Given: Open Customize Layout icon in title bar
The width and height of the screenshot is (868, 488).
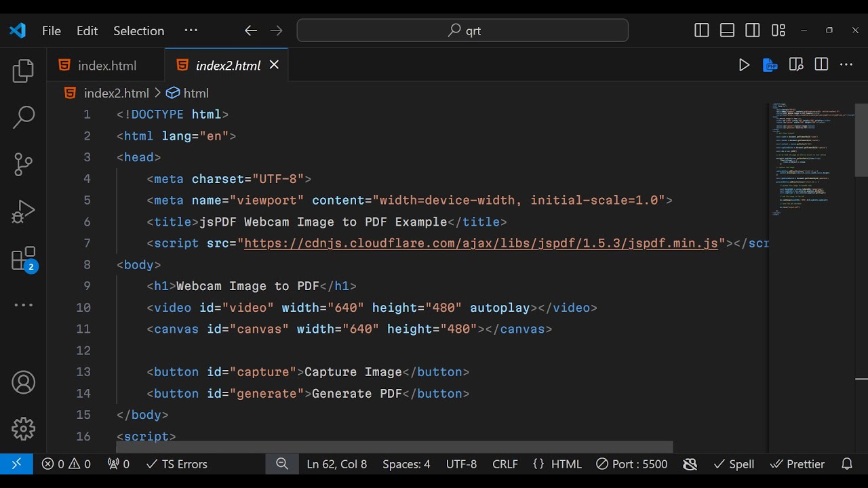Looking at the screenshot, I should pyautogui.click(x=778, y=30).
